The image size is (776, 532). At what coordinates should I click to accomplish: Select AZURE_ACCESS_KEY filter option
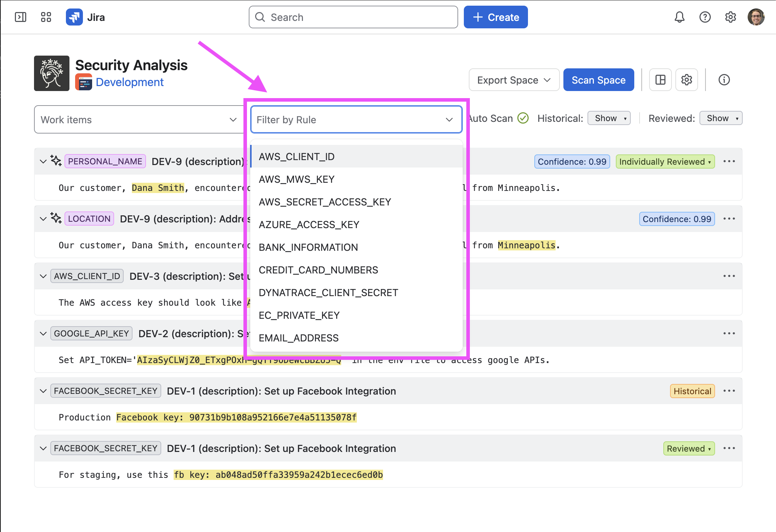click(356, 225)
